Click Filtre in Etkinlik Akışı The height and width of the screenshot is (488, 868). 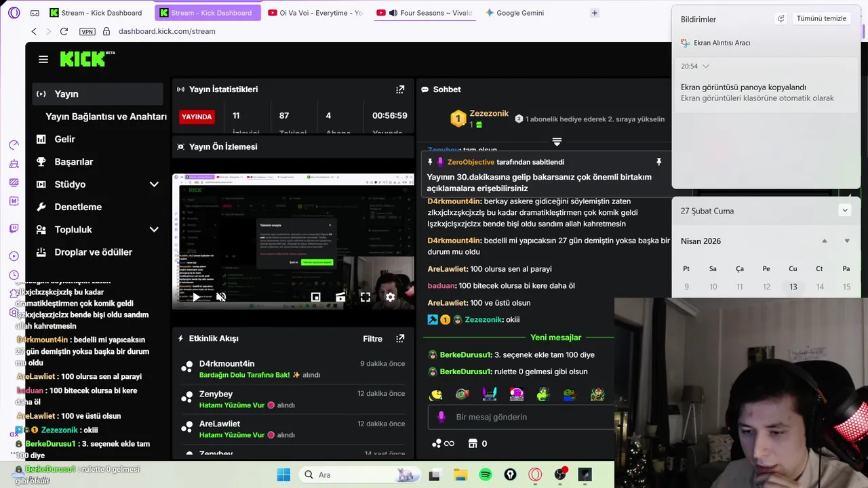pos(372,339)
